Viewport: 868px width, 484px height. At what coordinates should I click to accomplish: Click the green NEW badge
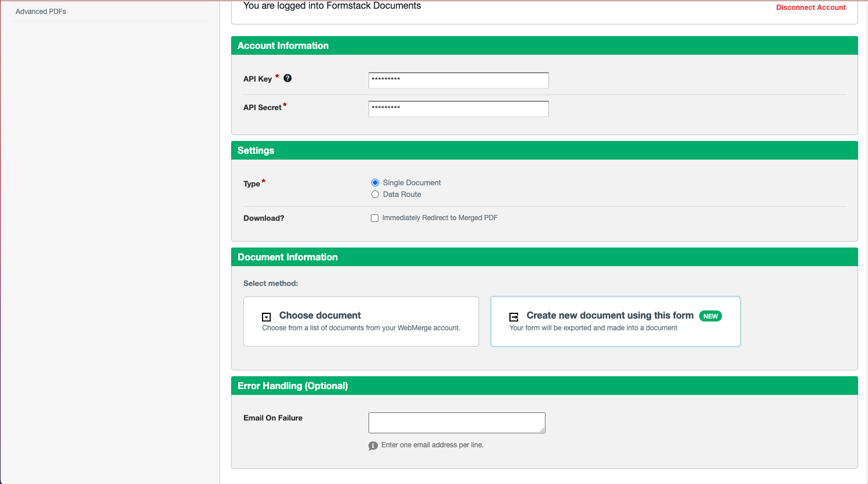(x=710, y=316)
